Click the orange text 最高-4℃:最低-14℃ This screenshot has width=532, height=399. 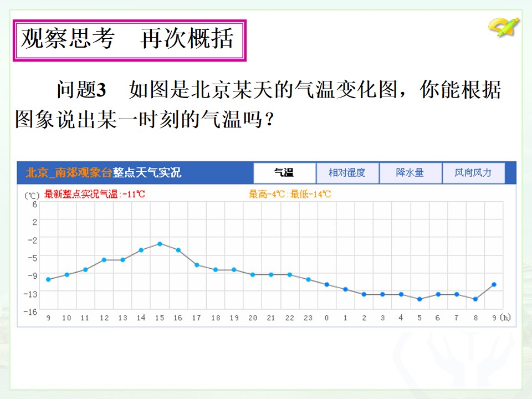click(289, 195)
